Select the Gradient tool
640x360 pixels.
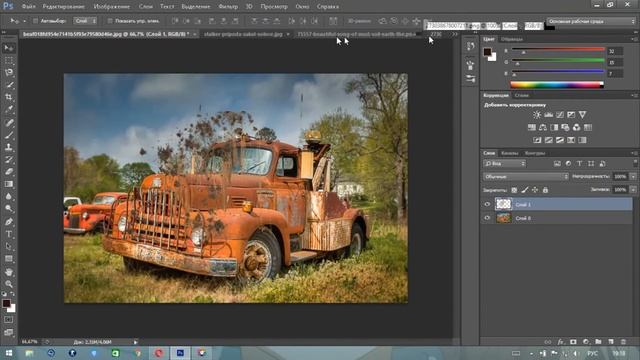9,184
